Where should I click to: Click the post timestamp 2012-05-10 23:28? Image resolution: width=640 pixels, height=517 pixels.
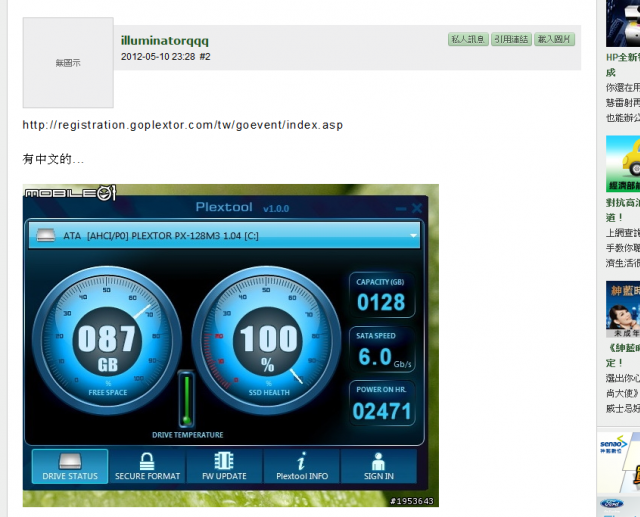click(158, 57)
